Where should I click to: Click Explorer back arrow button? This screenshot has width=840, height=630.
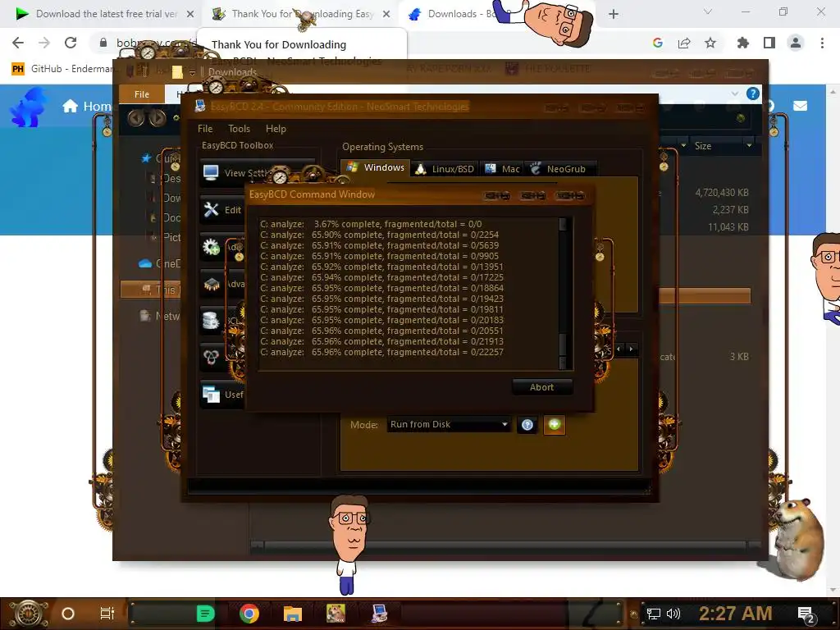pos(136,117)
